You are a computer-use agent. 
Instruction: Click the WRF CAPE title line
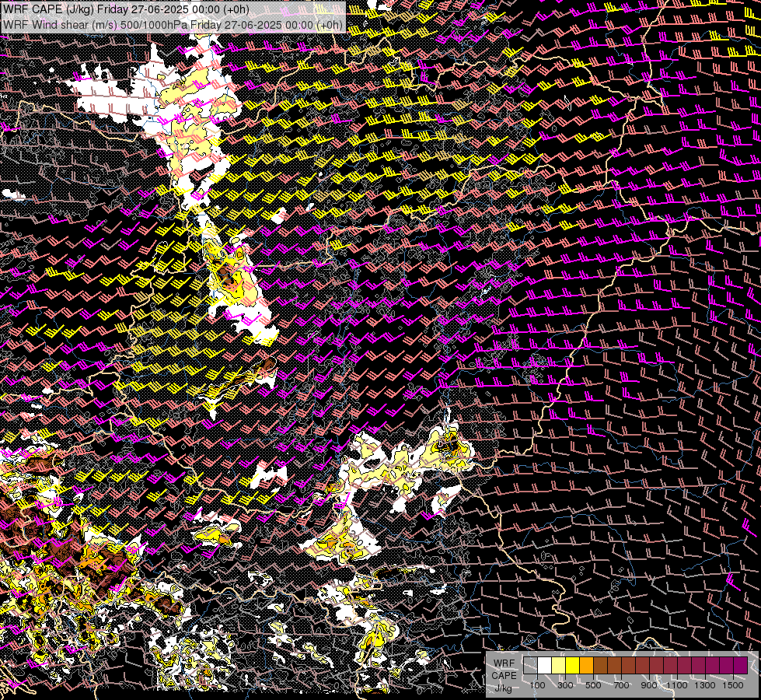(126, 9)
